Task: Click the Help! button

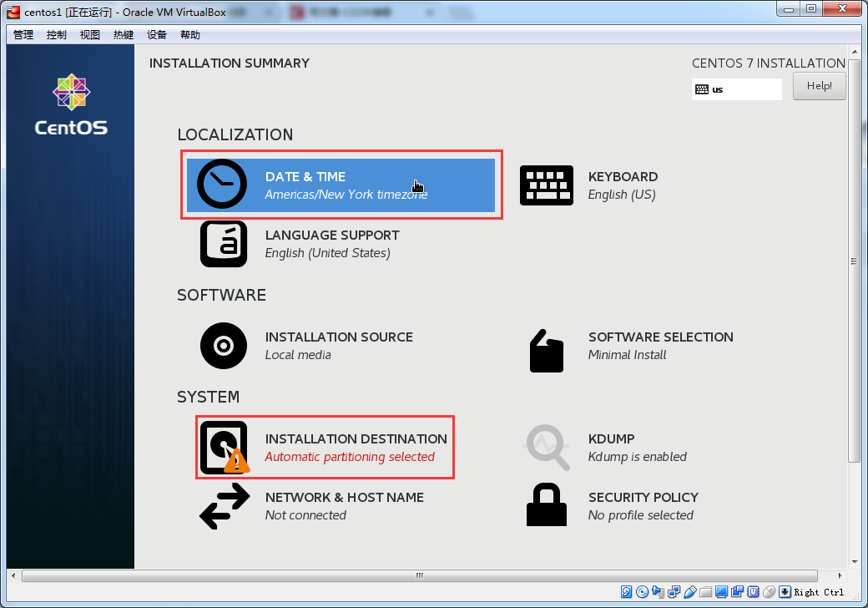Action: tap(820, 86)
